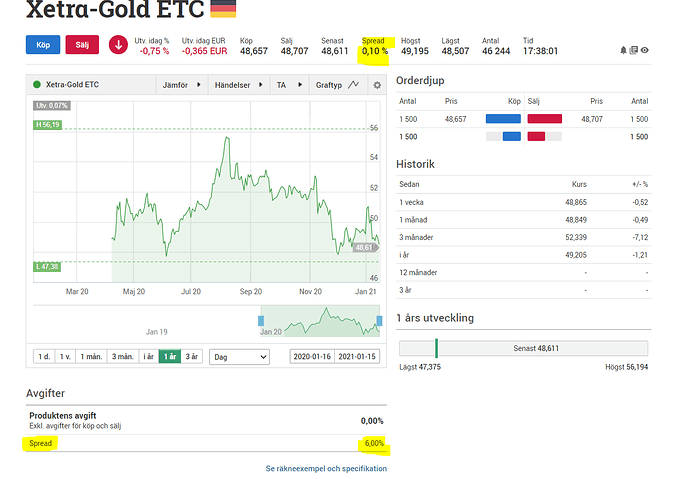
Task: Click the Högst 49,195 header value
Action: click(415, 51)
